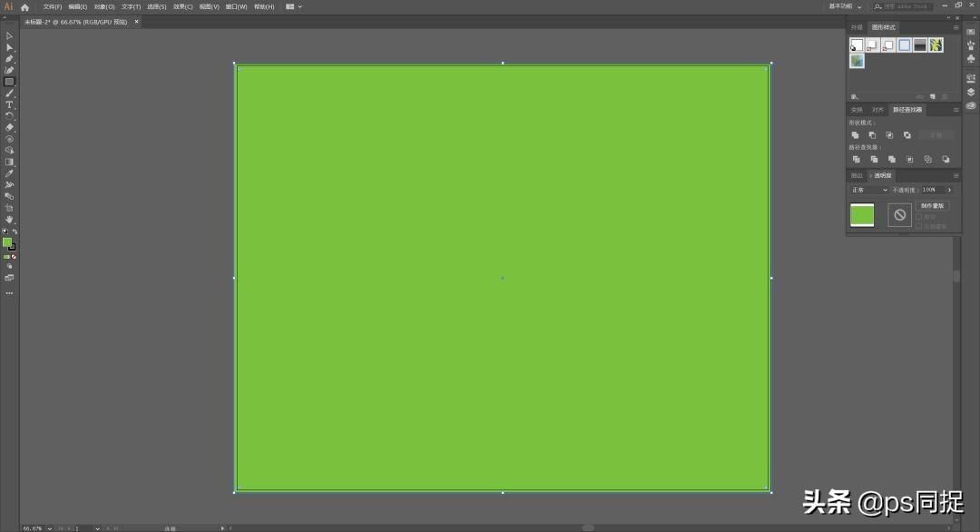Open the 文件(F) menu
Screen dimensions: 980x532
[52, 6]
